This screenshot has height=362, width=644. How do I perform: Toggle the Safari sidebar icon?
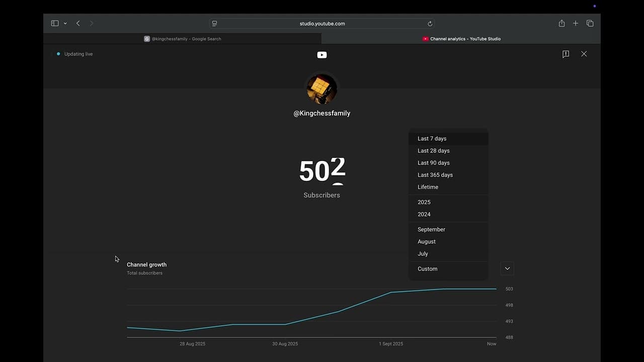[x=55, y=23]
